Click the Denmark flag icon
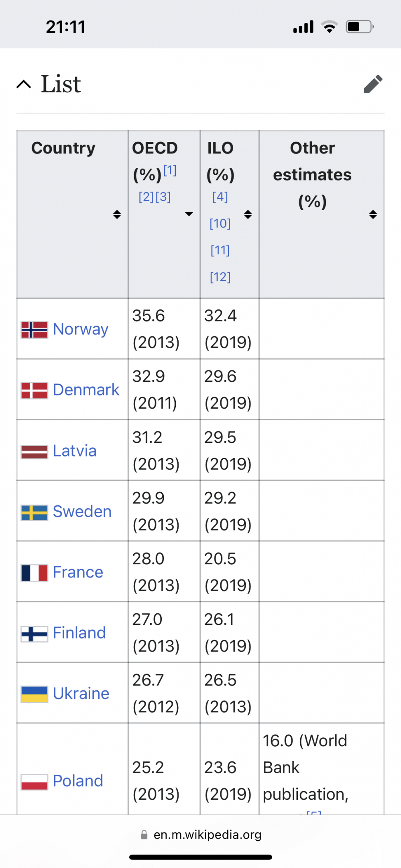 tap(35, 390)
